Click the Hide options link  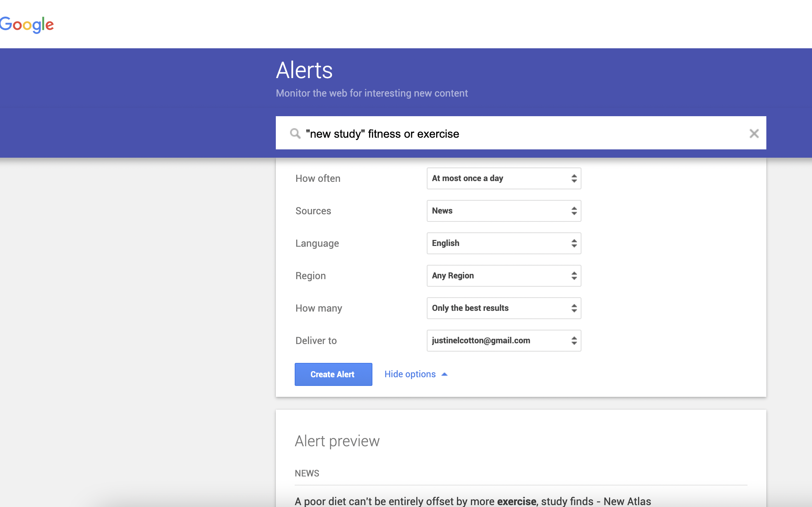[x=410, y=374]
